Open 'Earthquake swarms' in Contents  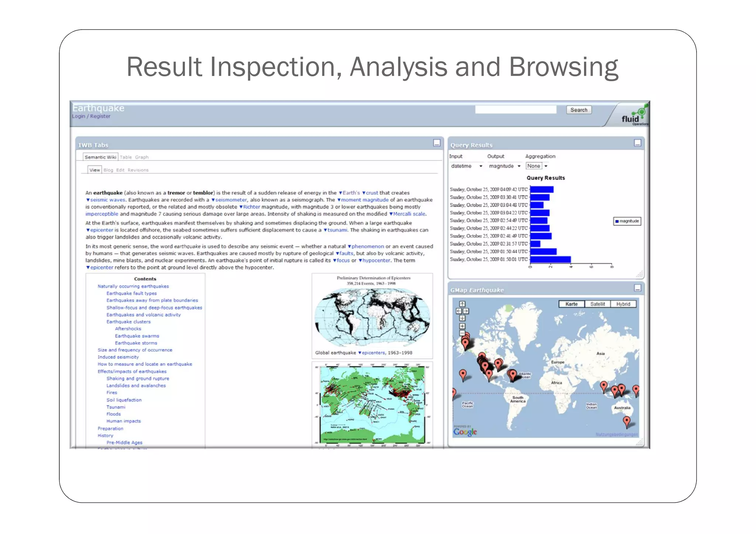pos(137,336)
